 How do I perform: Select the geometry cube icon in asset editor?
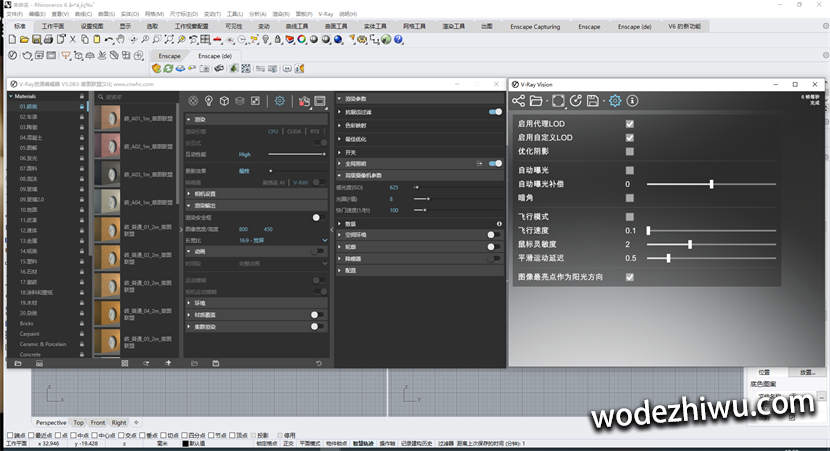[x=225, y=101]
